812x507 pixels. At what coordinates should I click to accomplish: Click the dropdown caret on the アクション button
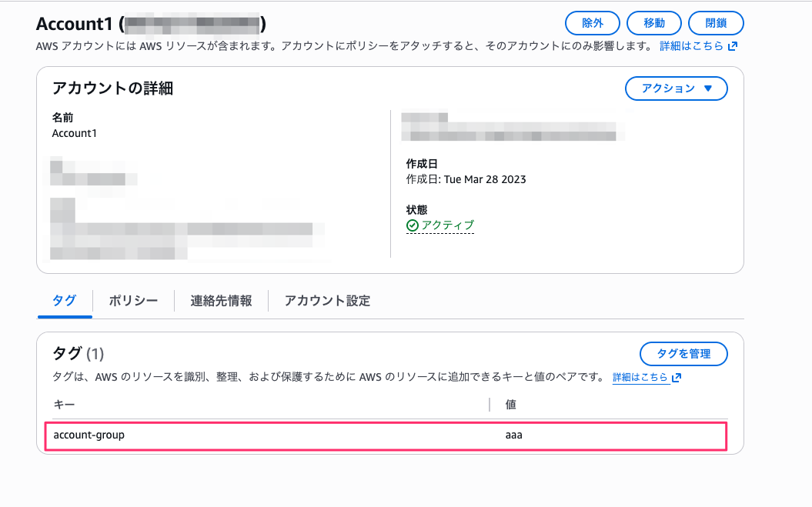tap(707, 88)
